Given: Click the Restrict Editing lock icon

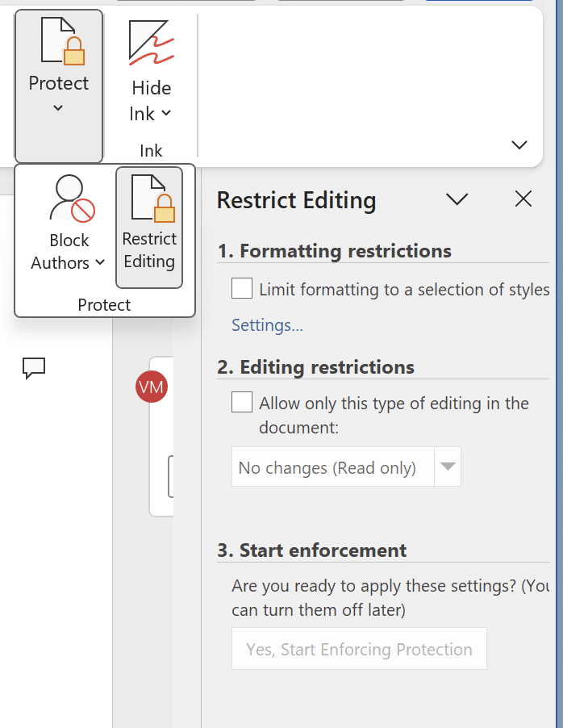Looking at the screenshot, I should 152,199.
